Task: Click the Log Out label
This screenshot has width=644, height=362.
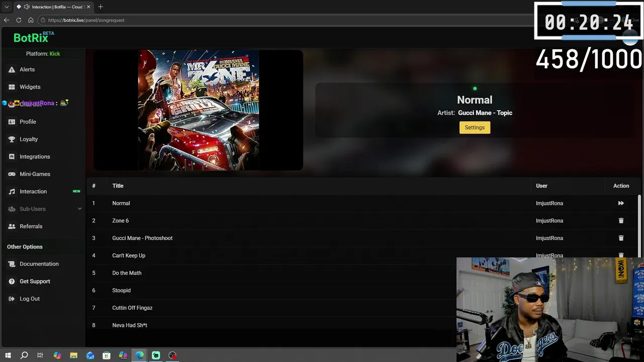Action: 30,299
